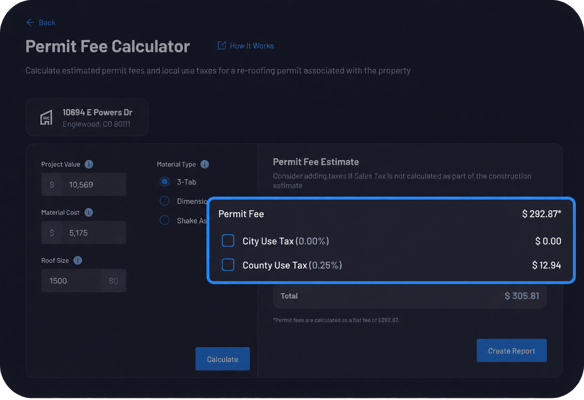Go back using the Back arrow link
584x400 pixels.
point(41,23)
